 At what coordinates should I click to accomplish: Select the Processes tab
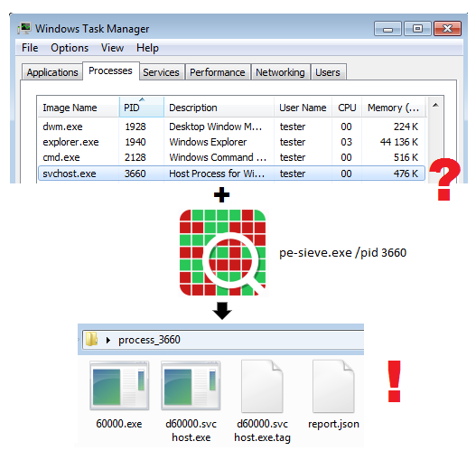110,70
